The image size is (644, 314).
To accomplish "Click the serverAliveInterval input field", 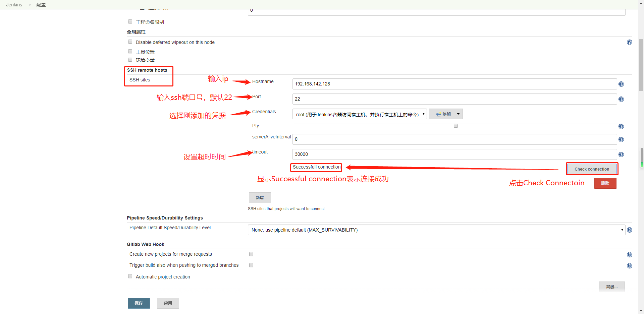I will click(x=454, y=139).
